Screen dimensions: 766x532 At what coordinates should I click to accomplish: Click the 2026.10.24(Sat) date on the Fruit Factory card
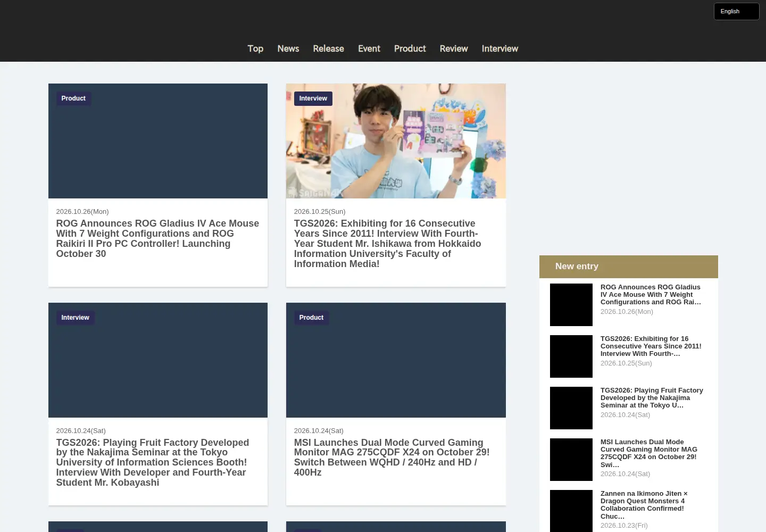(x=81, y=431)
